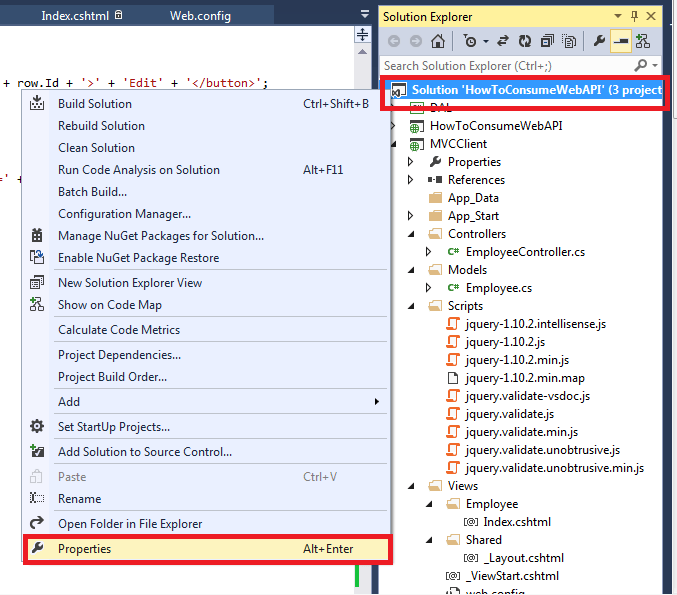Choose Open Folder in File Explorer

tap(206, 524)
